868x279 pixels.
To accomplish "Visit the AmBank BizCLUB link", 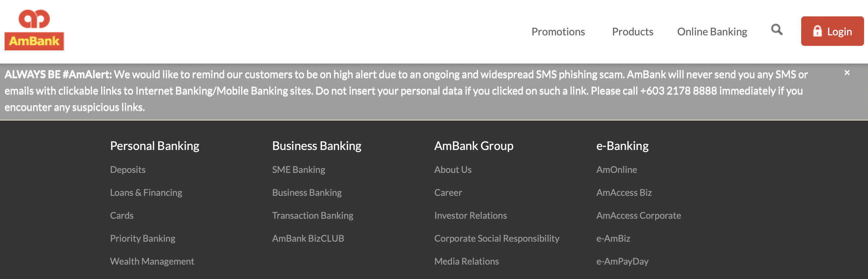I will coord(308,238).
